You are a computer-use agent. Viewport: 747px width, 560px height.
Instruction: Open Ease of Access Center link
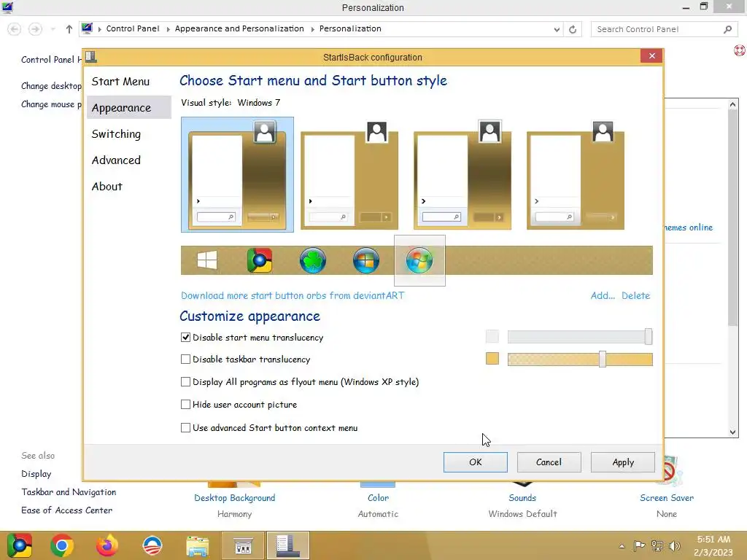pyautogui.click(x=66, y=510)
